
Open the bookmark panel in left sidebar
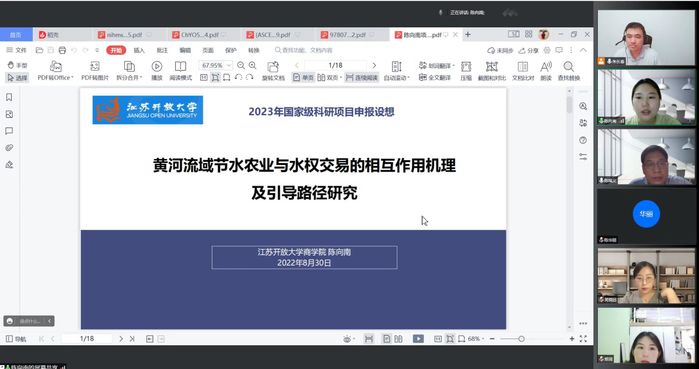coord(9,97)
